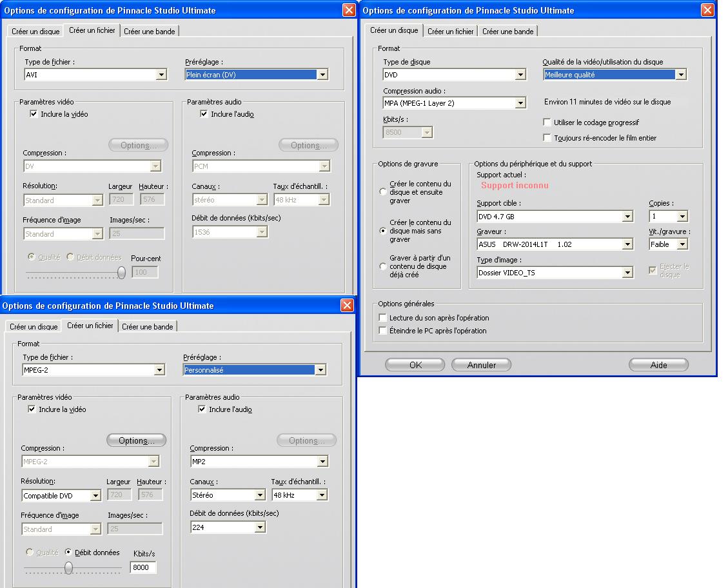Open MP2 audio compression dropdown
Screen dimensions: 728x588
pyautogui.click(x=259, y=462)
